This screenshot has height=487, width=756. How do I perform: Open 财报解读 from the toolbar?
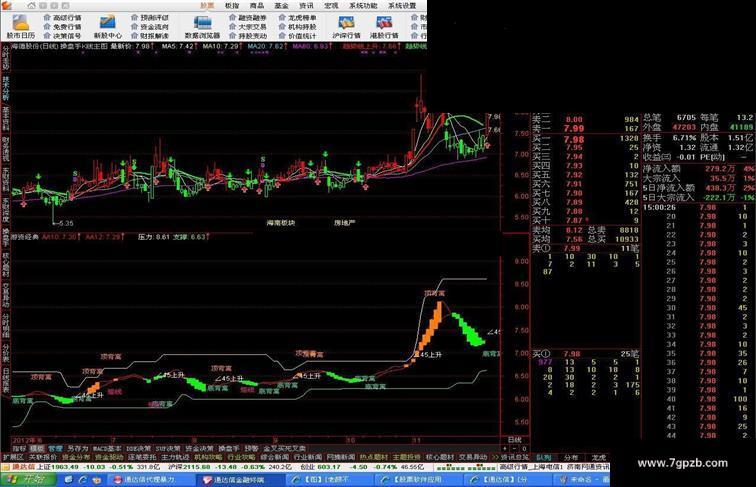(150, 36)
